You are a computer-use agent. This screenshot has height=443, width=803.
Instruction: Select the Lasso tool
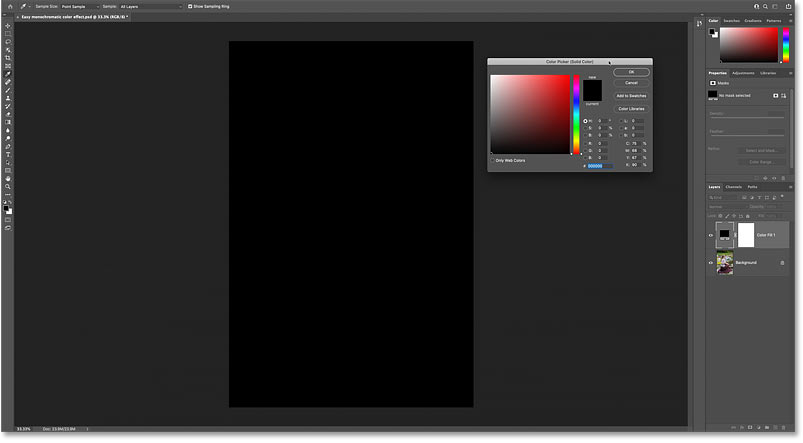click(x=8, y=42)
